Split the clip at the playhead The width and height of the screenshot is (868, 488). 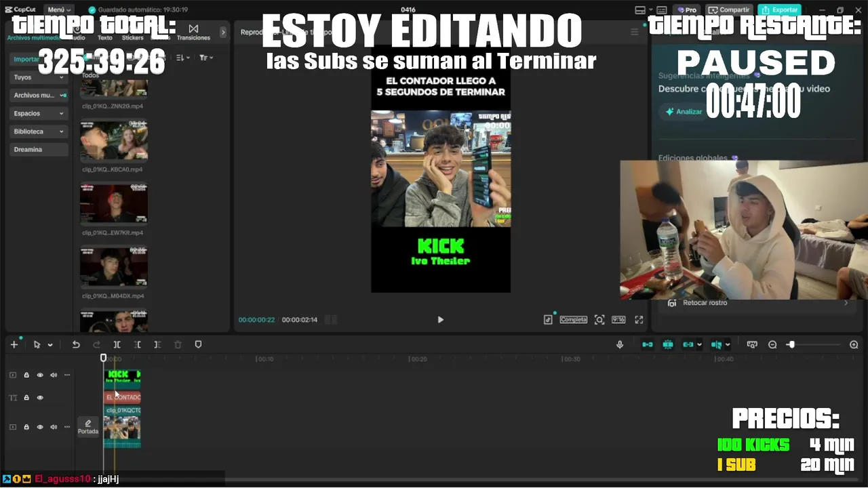tap(117, 344)
